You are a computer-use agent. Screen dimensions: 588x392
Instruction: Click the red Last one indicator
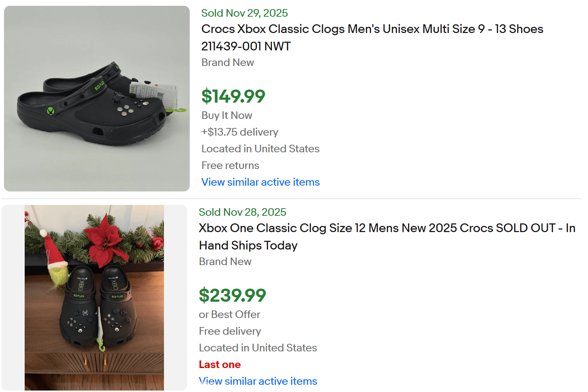tap(219, 364)
